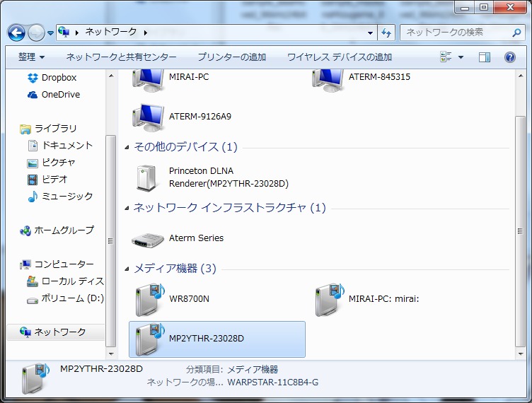Select ホームグループ in navigation pane

point(57,230)
